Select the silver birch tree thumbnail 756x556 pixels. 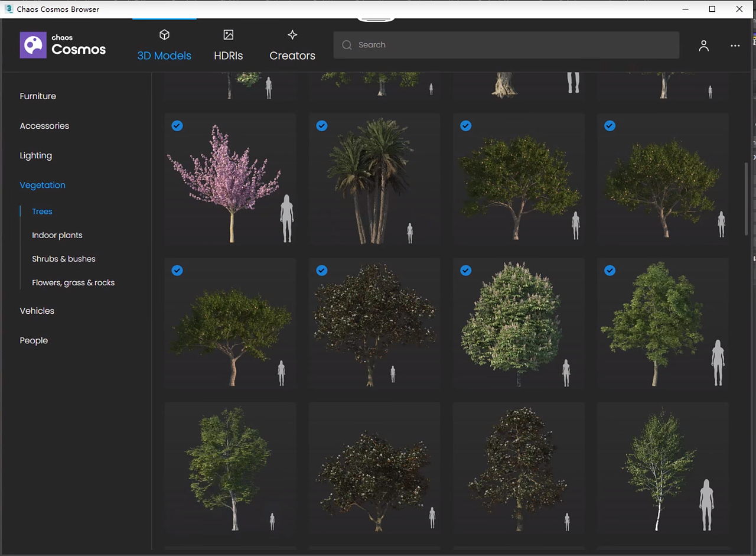pyautogui.click(x=662, y=469)
